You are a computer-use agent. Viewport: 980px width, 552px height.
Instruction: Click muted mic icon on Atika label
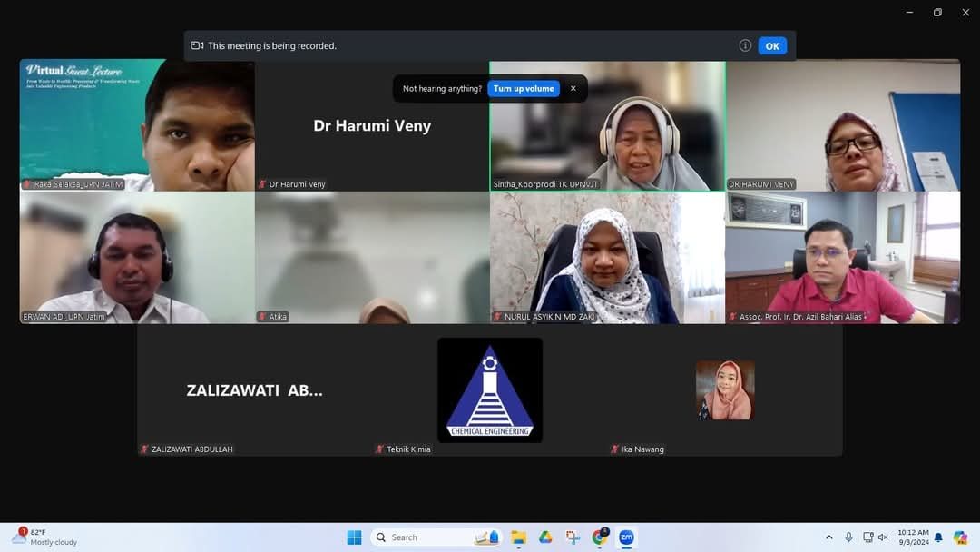click(x=262, y=317)
